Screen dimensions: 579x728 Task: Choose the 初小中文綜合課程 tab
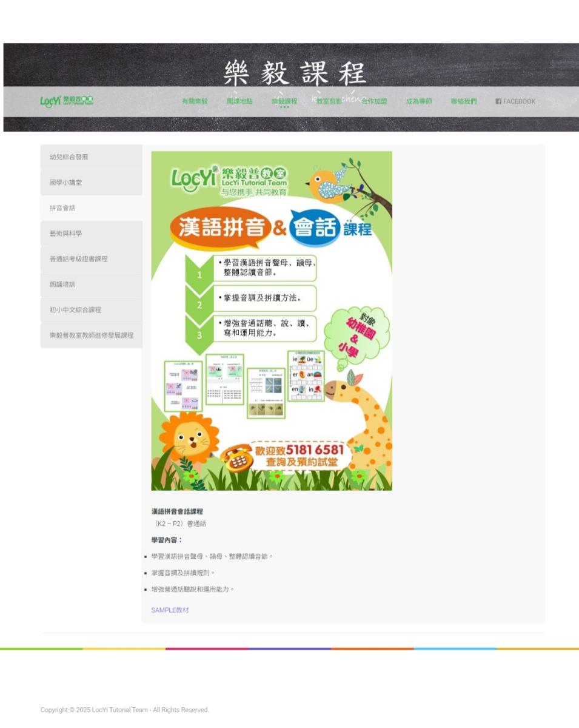(91, 310)
